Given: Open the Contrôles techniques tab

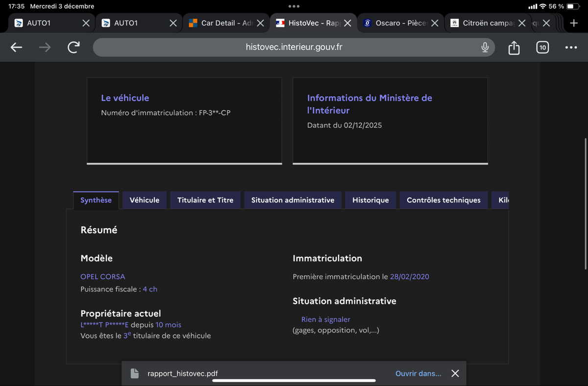Looking at the screenshot, I should (x=443, y=200).
